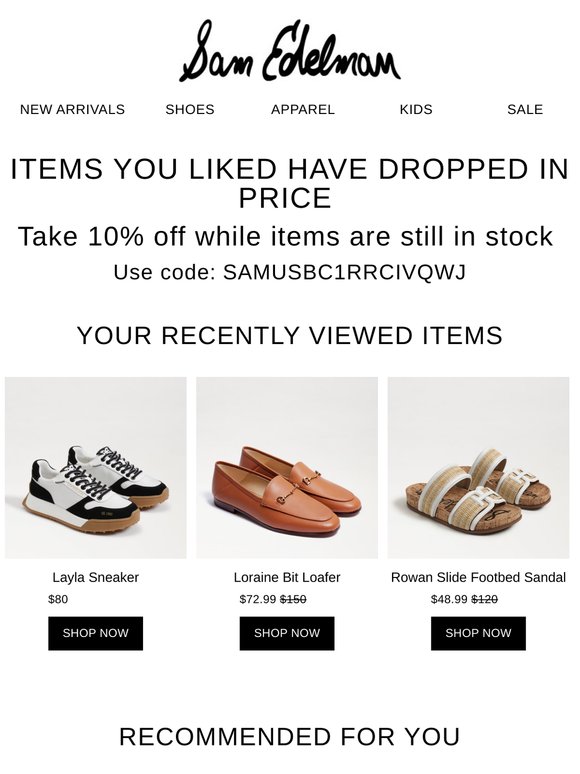View the Layla Sneaker product image

coord(96,468)
